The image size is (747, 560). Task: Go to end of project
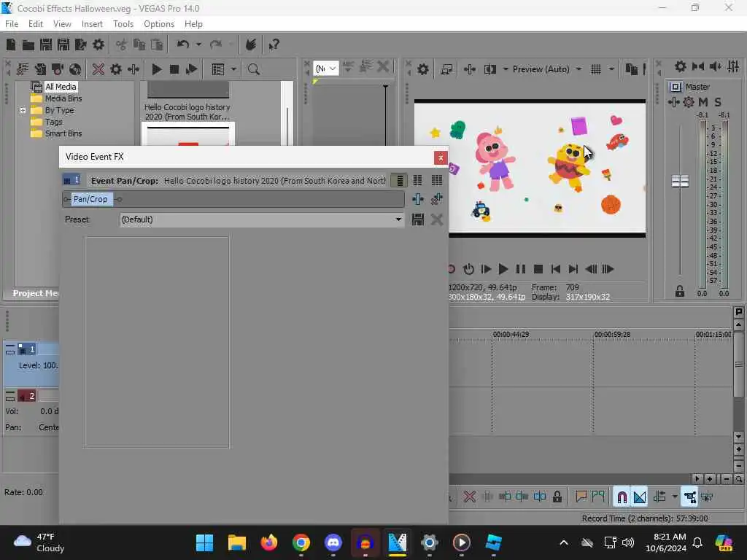coord(573,269)
